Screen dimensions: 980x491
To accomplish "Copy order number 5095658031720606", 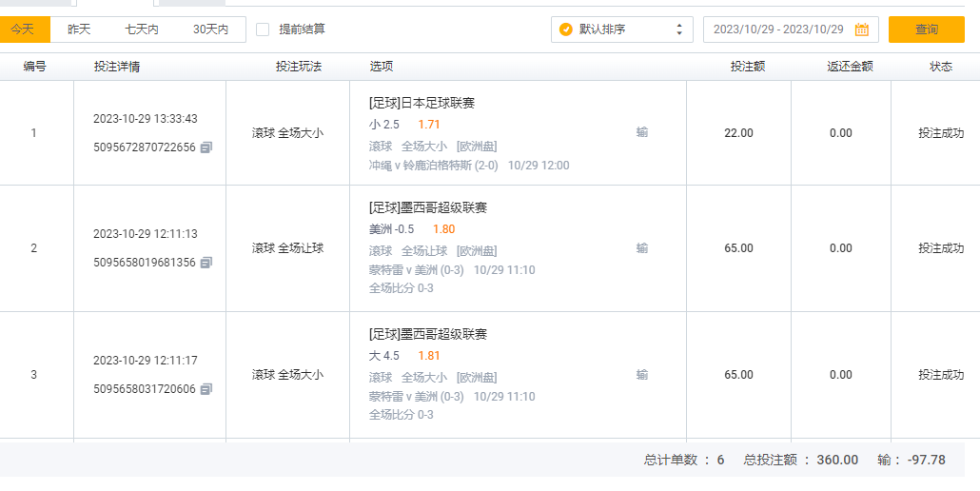I will [x=206, y=389].
